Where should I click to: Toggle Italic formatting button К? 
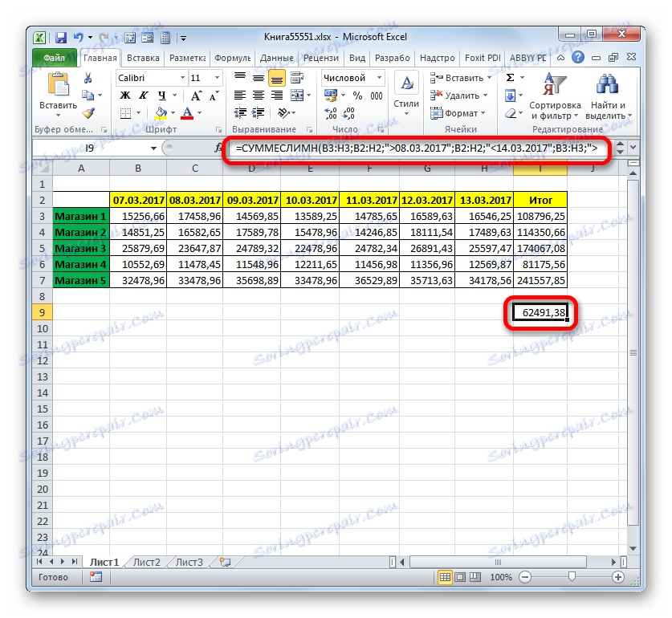(143, 96)
